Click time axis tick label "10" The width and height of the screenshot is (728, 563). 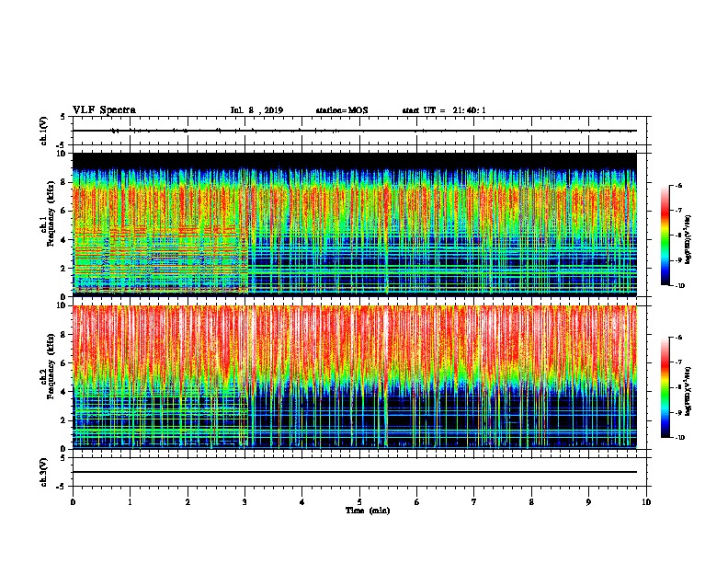[646, 502]
